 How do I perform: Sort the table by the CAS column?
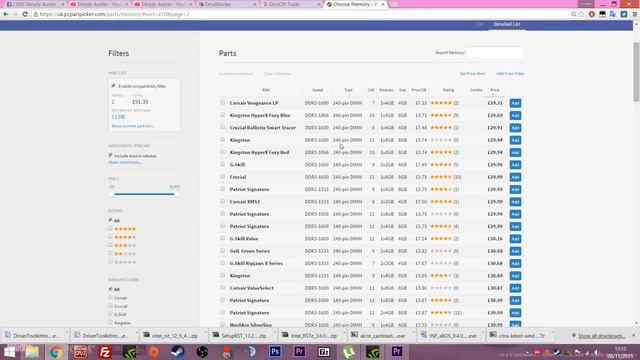pos(371,90)
